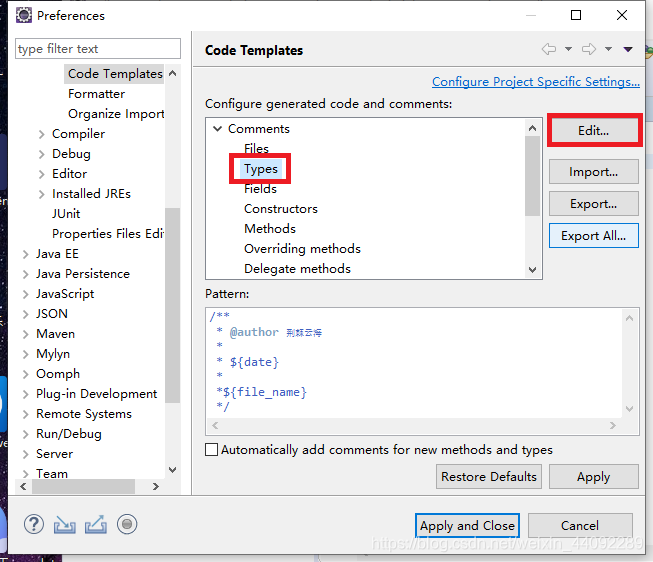Click templates list scrollbar up arrow

click(532, 128)
